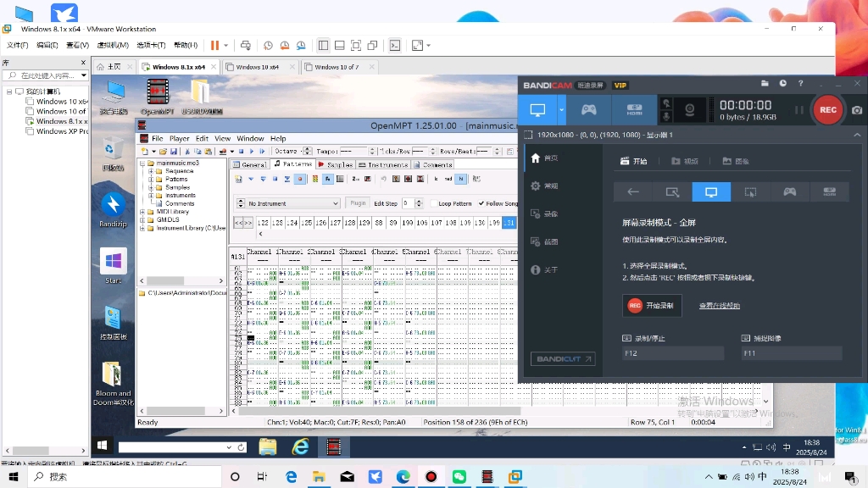Switch to Bandicam 视频 tab

point(685,161)
